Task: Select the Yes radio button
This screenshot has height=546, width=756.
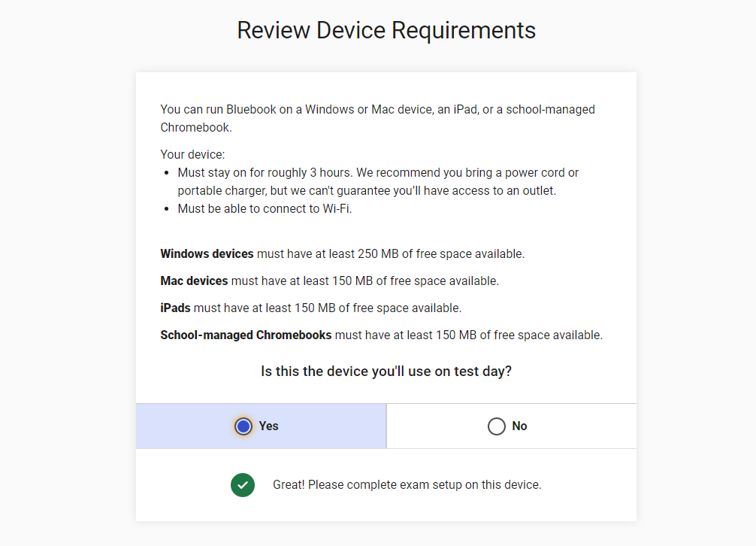Action: pyautogui.click(x=243, y=426)
